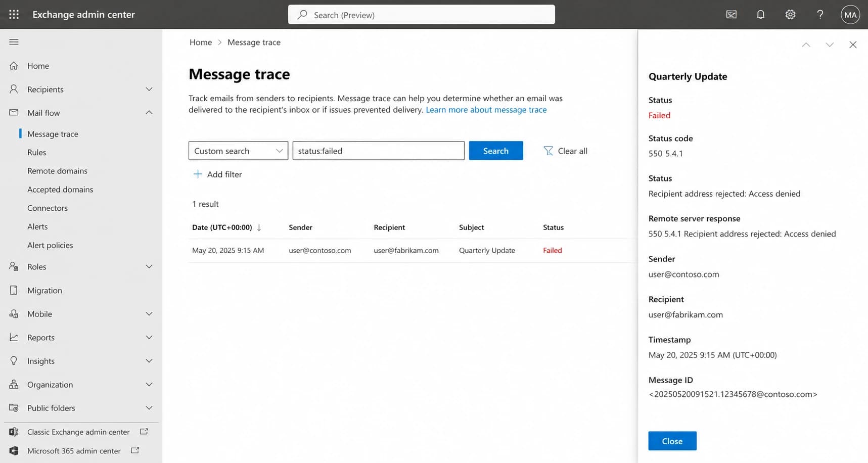Click the external link icon beside Classic Exchange
Screen dimensions: 868x463
pyautogui.click(x=144, y=431)
